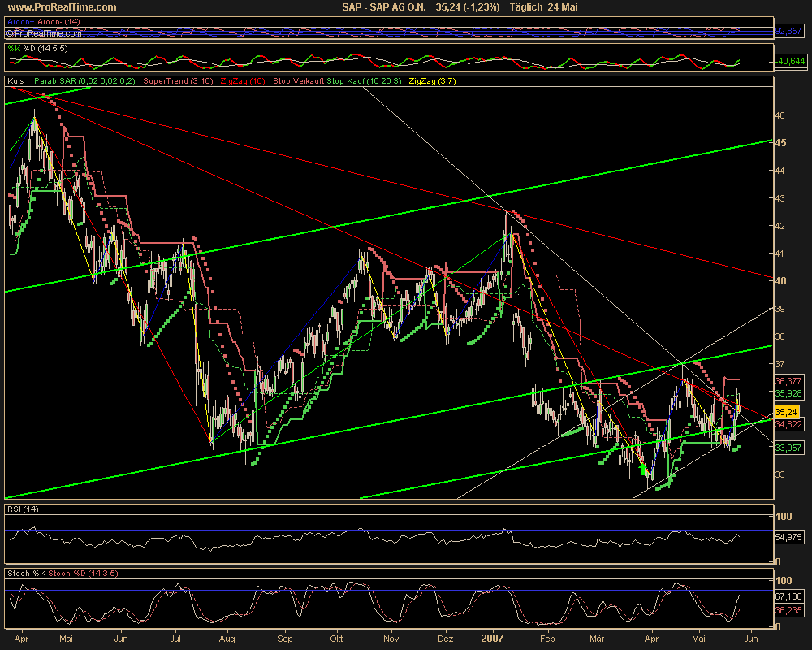This screenshot has height=650, width=812.
Task: Click the 67,138 stochastic value tag
Action: (788, 596)
